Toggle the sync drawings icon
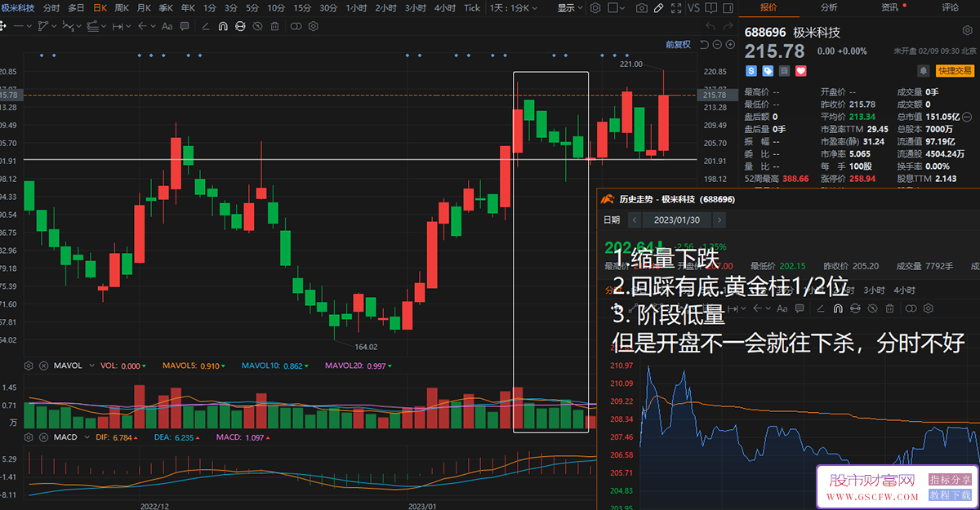980x510 pixels. [x=240, y=26]
